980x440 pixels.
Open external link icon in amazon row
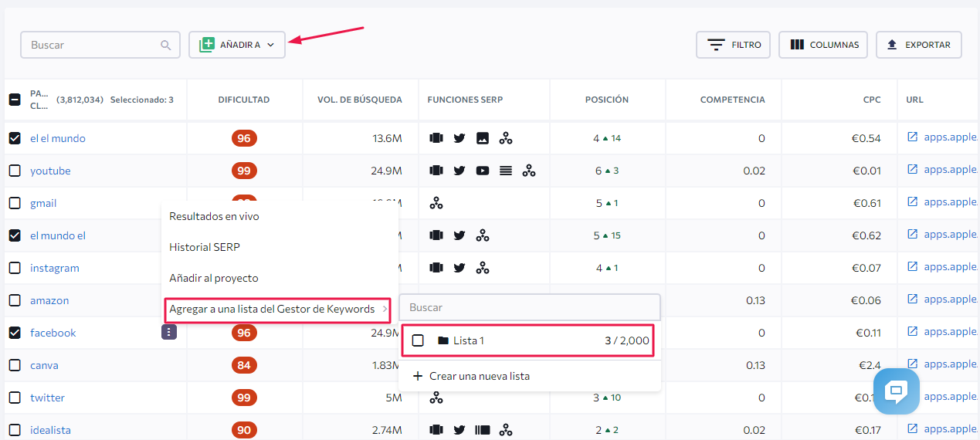[x=912, y=300]
